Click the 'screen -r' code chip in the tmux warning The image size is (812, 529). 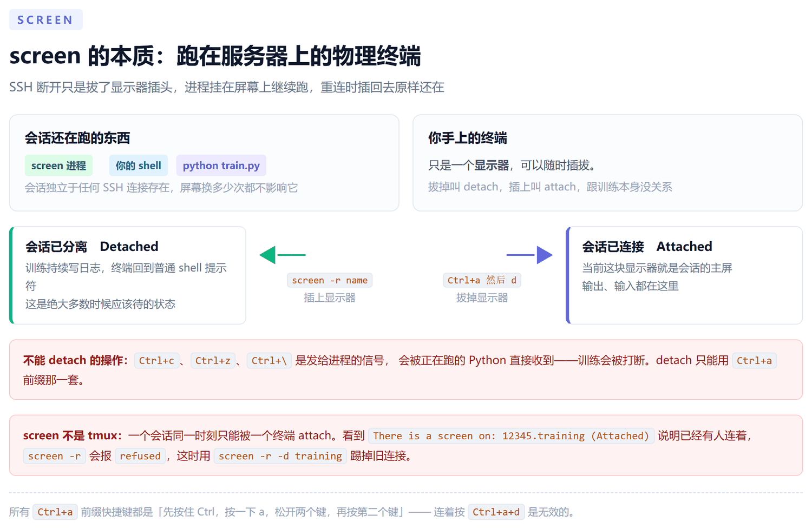point(54,456)
